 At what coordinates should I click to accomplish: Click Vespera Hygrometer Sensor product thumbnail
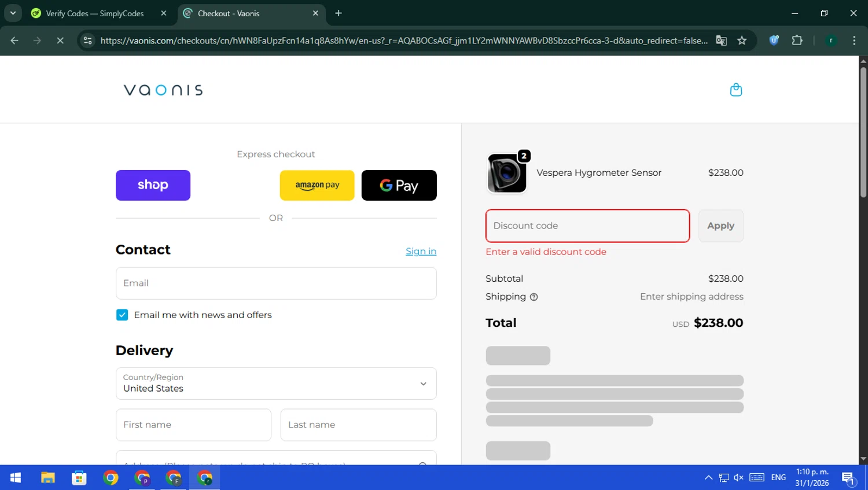[507, 173]
